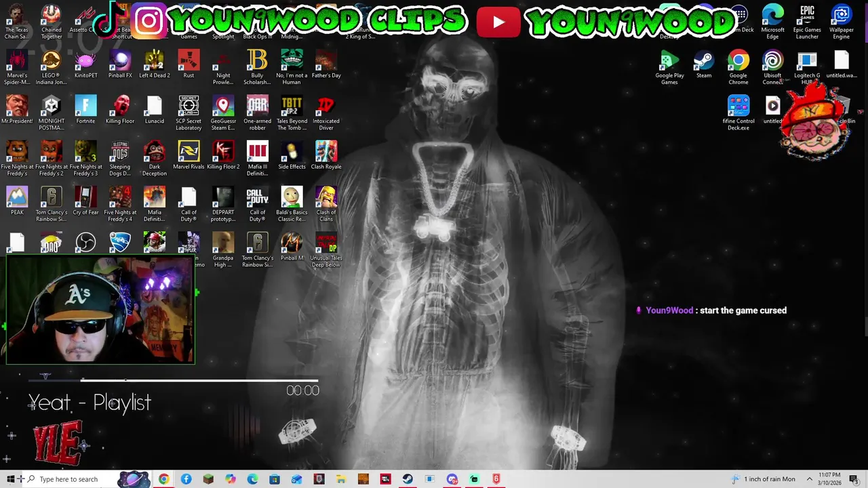This screenshot has width=868, height=488.
Task: Open Father's Day desktop shortcut
Action: tap(326, 65)
